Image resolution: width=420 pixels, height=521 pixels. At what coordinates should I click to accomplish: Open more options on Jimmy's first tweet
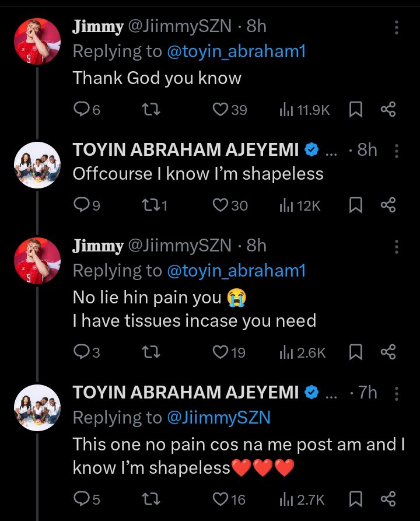(x=397, y=27)
